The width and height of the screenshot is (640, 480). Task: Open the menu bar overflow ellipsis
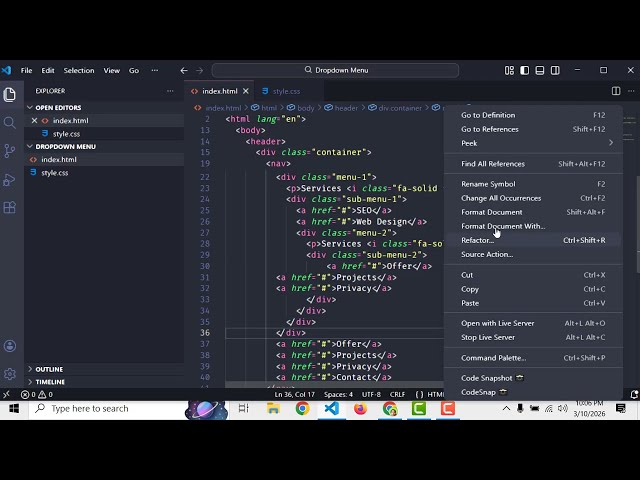[155, 70]
